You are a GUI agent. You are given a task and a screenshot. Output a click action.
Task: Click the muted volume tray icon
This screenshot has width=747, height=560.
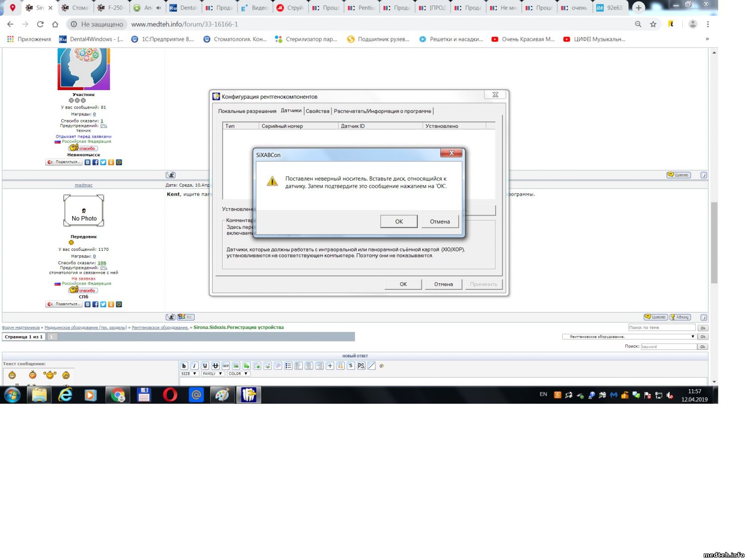coord(670,395)
